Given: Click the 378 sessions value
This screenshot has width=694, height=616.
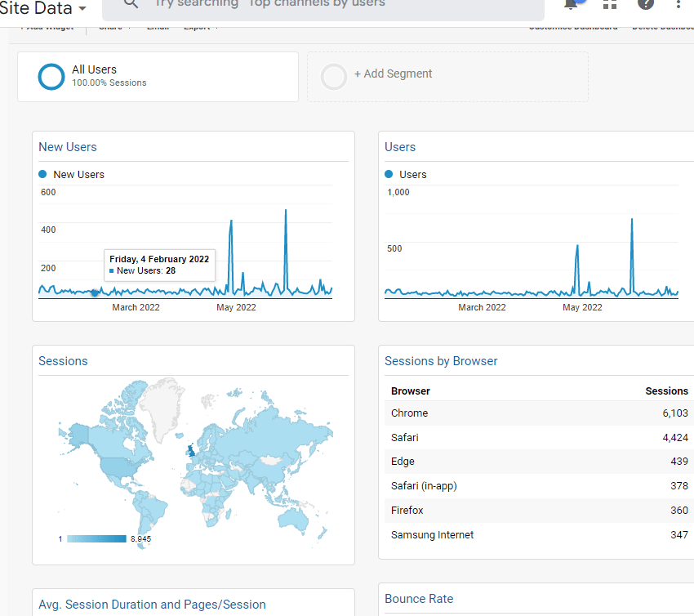Looking at the screenshot, I should [x=679, y=486].
